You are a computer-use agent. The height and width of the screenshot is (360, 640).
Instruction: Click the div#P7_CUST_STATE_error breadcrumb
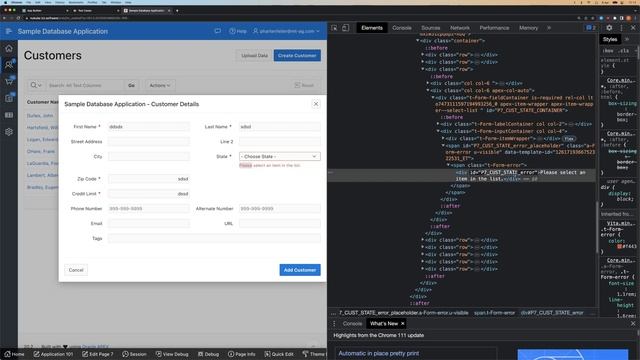552,313
